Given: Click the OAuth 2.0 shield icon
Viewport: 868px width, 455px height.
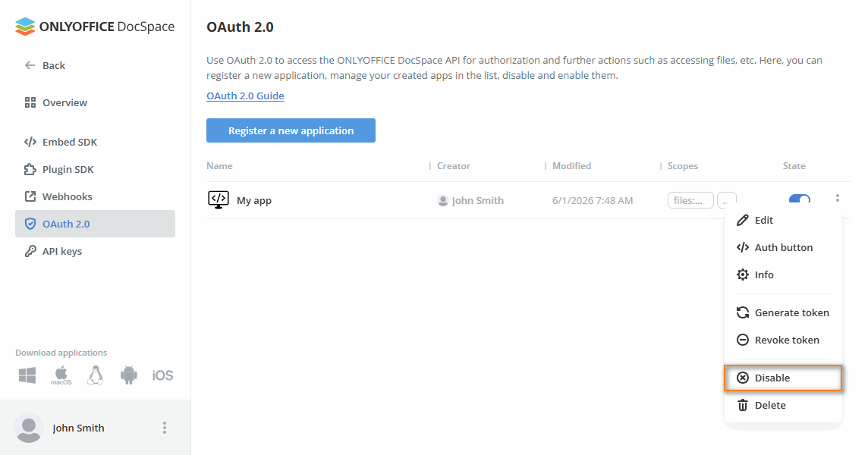Looking at the screenshot, I should pyautogui.click(x=30, y=224).
